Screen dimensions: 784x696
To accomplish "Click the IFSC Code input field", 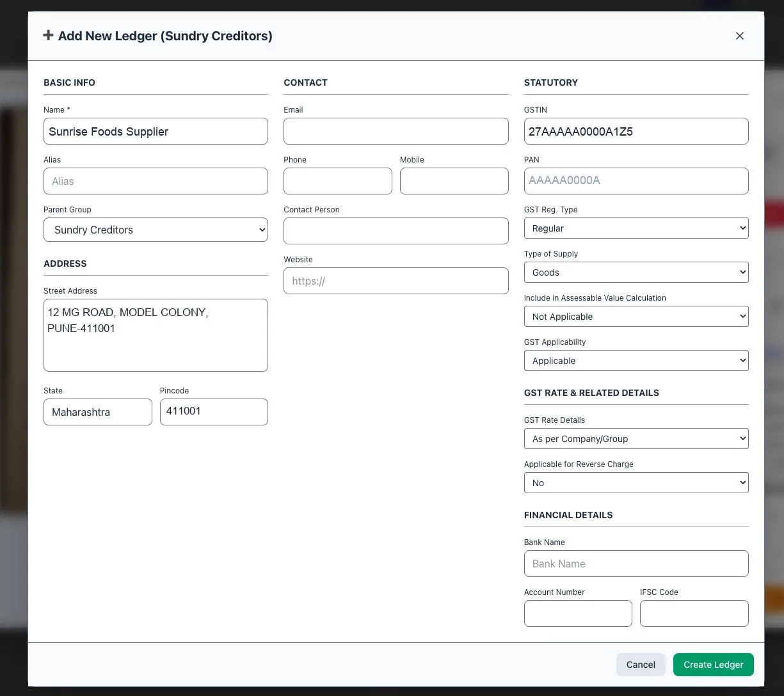I will click(x=694, y=613).
